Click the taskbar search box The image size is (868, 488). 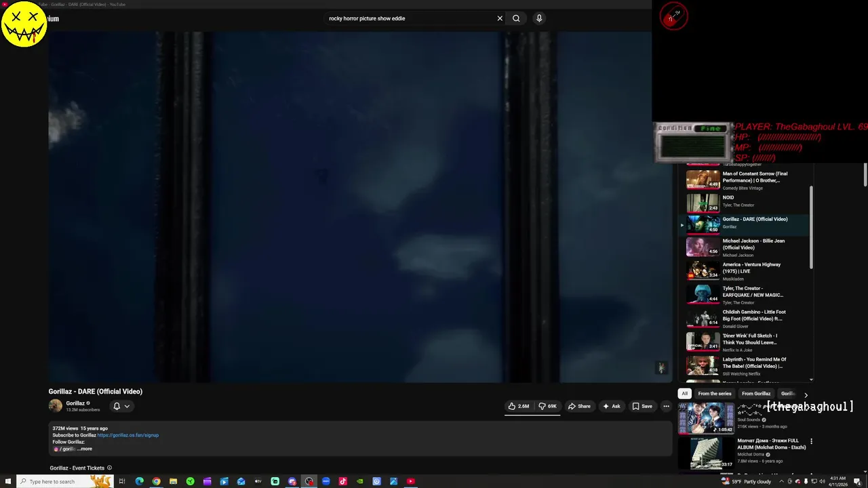pyautogui.click(x=65, y=481)
